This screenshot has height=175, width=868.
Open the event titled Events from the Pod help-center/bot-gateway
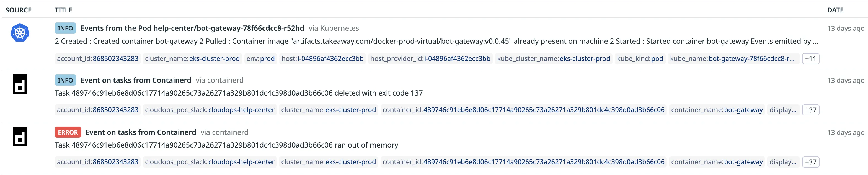[192, 28]
